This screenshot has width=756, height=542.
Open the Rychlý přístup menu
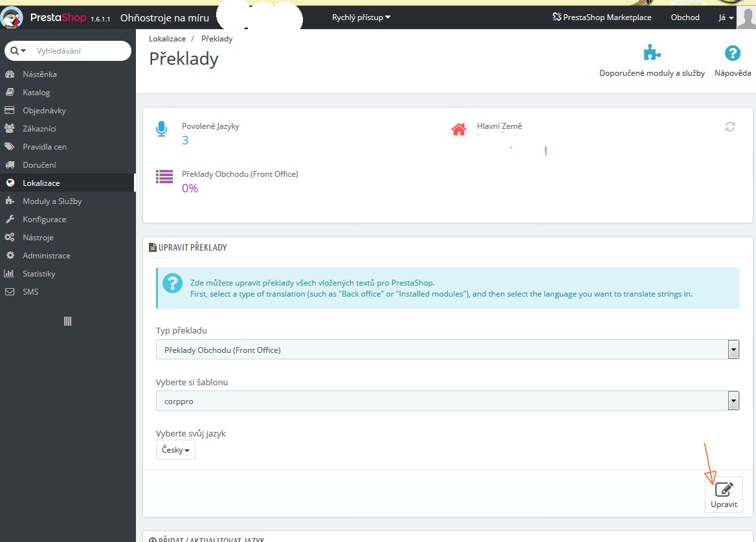[x=361, y=17]
